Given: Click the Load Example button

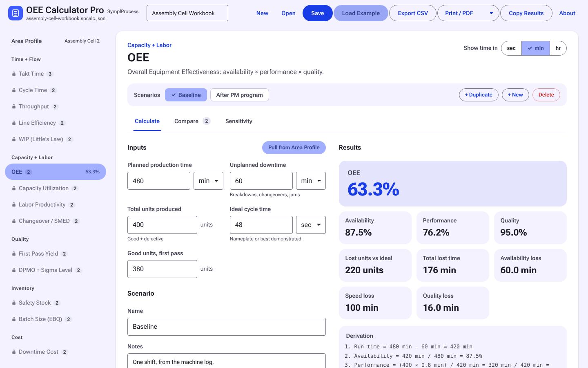Looking at the screenshot, I should 361,13.
